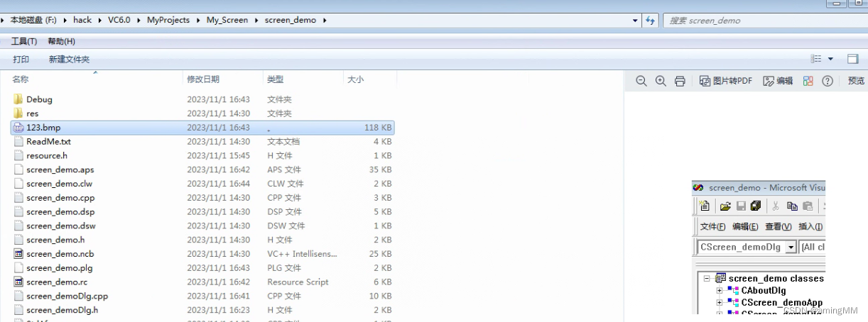Click the Open folder icon in Visual Studio preview

pyautogui.click(x=725, y=206)
